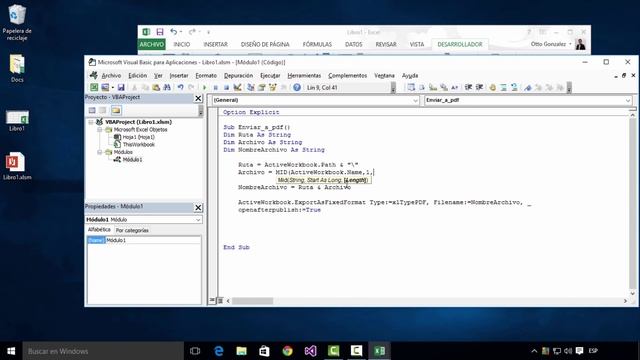This screenshot has width=640, height=360.
Task: Open Find with the binoculars icon
Action: click(167, 87)
